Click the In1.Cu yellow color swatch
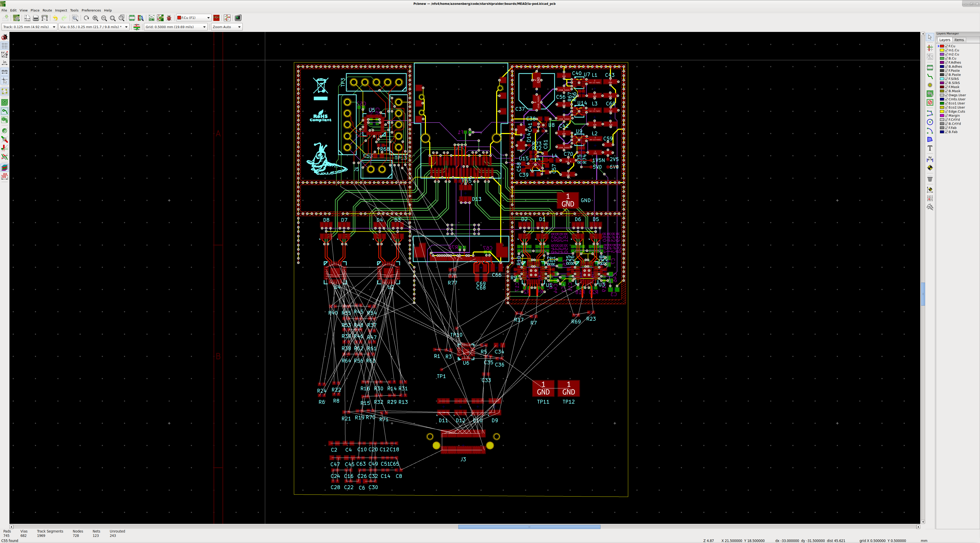This screenshot has width=980, height=543. tap(942, 50)
